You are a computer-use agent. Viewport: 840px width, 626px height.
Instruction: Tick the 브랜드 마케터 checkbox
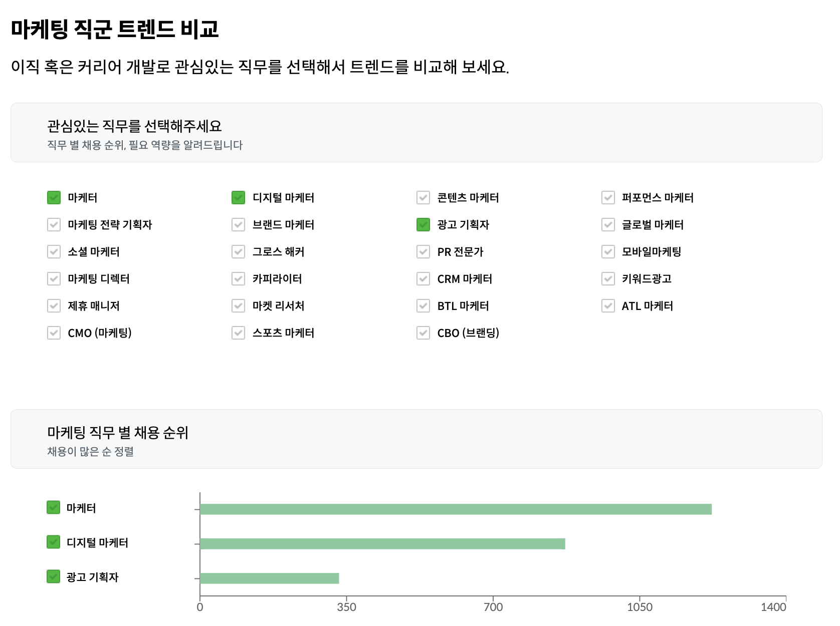pyautogui.click(x=238, y=225)
